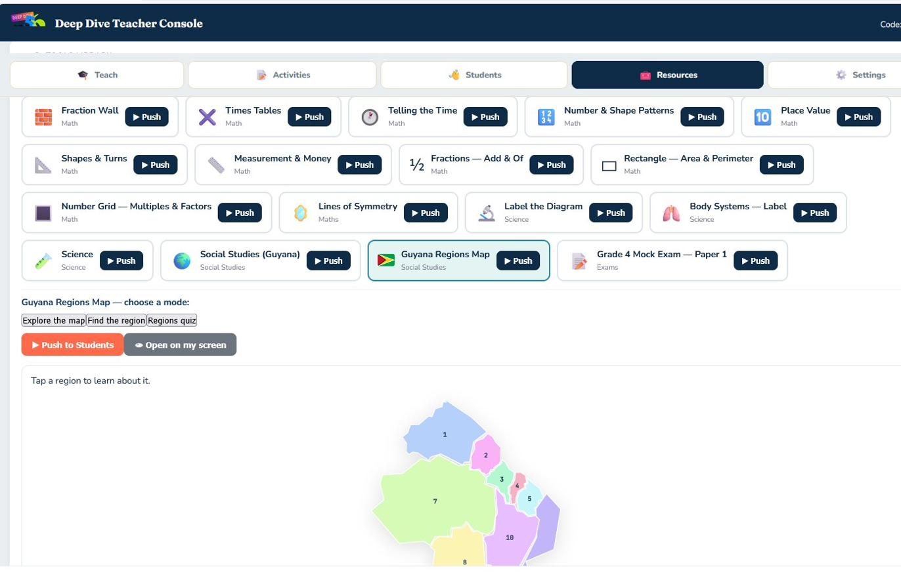The height and width of the screenshot is (588, 901).
Task: Open the Teach tab
Action: coord(97,75)
